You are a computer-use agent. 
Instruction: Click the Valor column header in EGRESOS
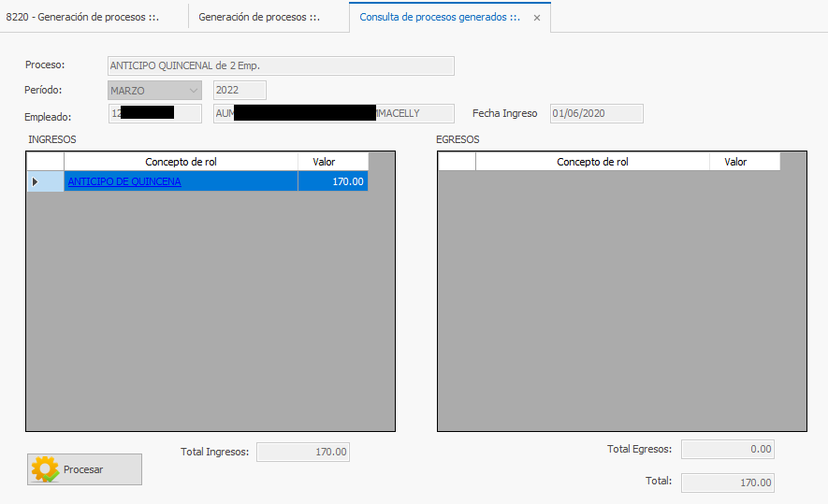(735, 162)
